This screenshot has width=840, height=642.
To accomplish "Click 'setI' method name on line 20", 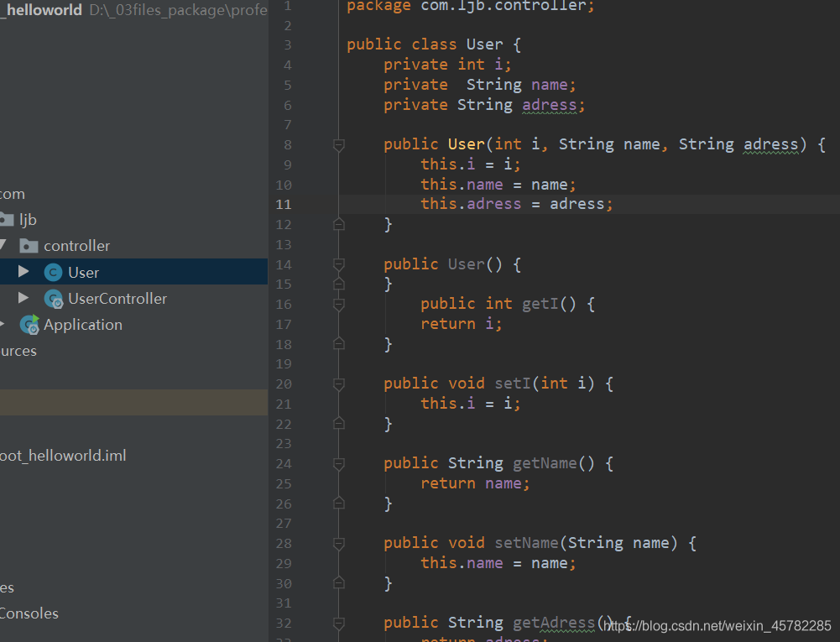I will pos(513,384).
